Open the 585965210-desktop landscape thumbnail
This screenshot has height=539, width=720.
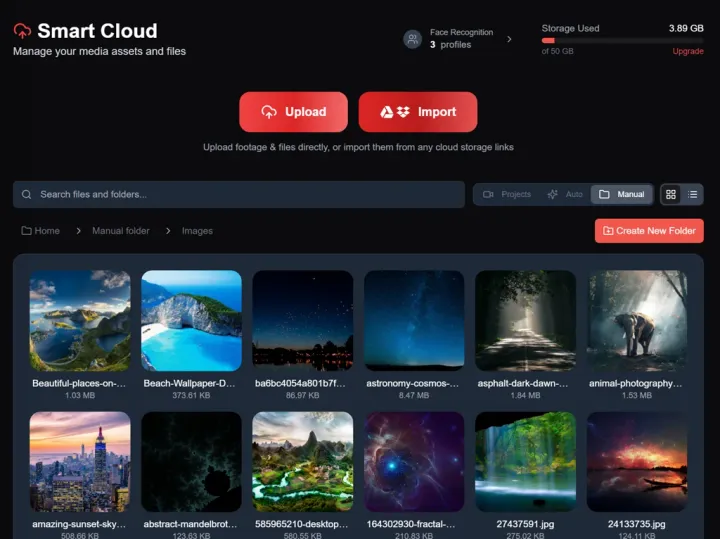coord(303,461)
